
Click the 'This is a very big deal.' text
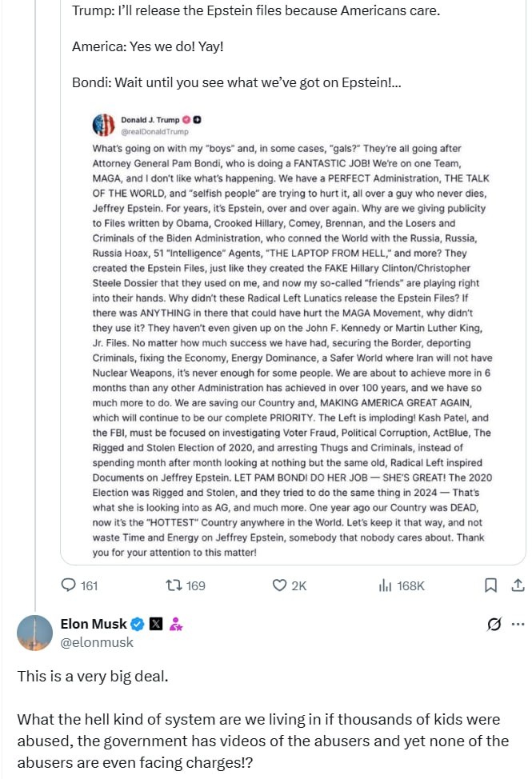[93, 677]
